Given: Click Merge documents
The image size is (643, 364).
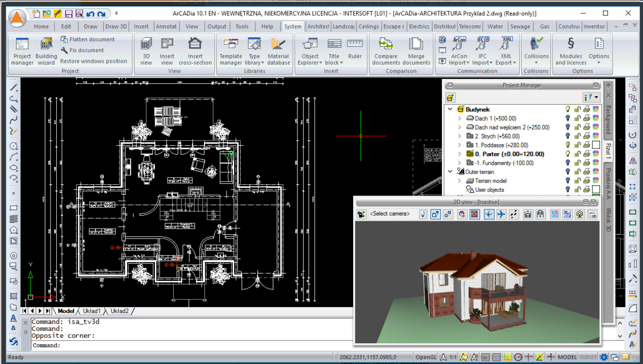Looking at the screenshot, I should (416, 51).
